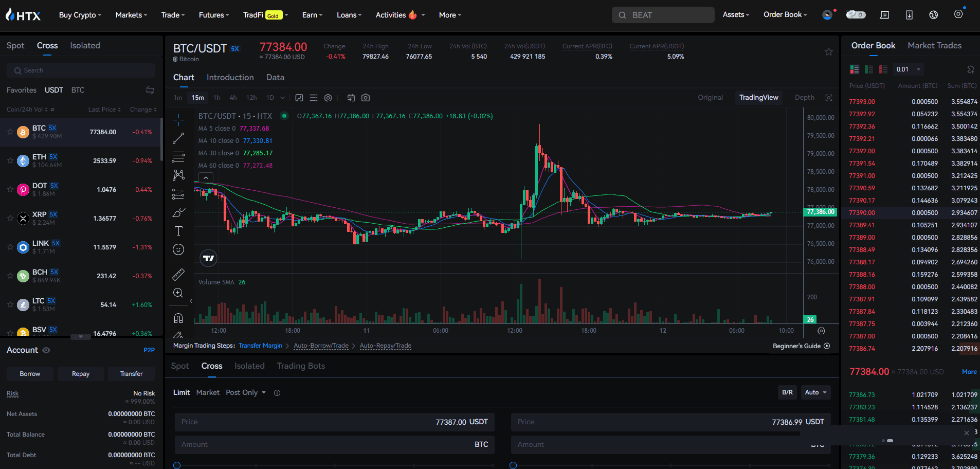Expand the Buy Crypto menu
Screen dimensions: 980x469
coord(80,15)
